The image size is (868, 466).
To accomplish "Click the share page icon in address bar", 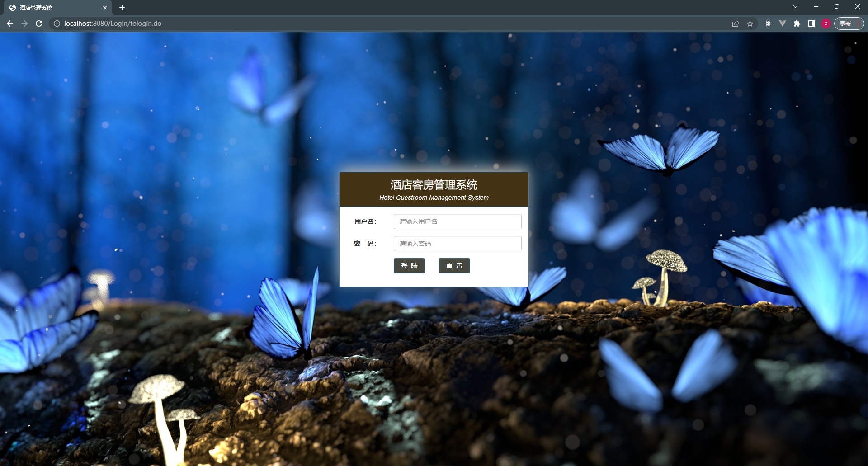I will [736, 24].
